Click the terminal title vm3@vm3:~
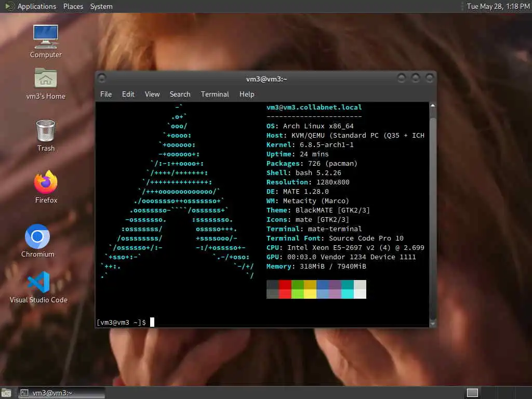Screen dimensions: 532x399 point(267,79)
